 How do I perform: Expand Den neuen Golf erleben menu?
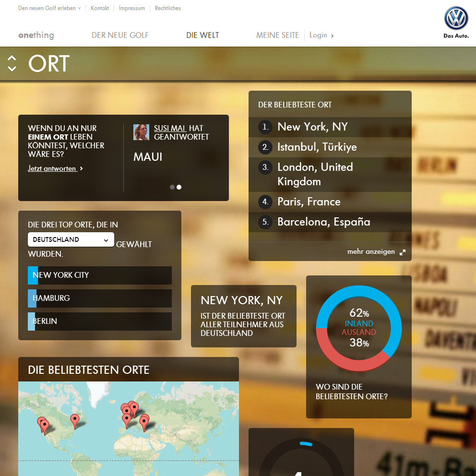(x=49, y=8)
